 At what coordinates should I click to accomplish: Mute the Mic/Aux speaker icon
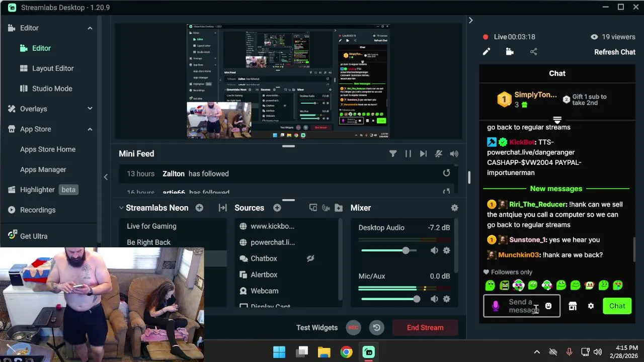[434, 299]
